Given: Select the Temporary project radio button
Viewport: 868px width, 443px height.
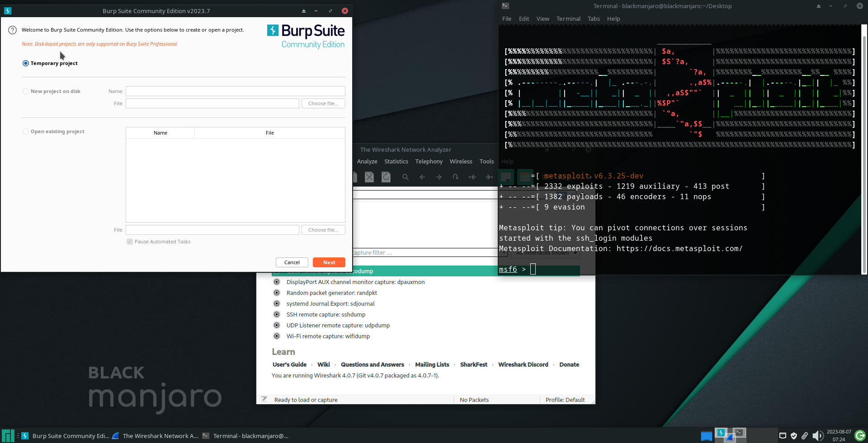Looking at the screenshot, I should pos(26,63).
